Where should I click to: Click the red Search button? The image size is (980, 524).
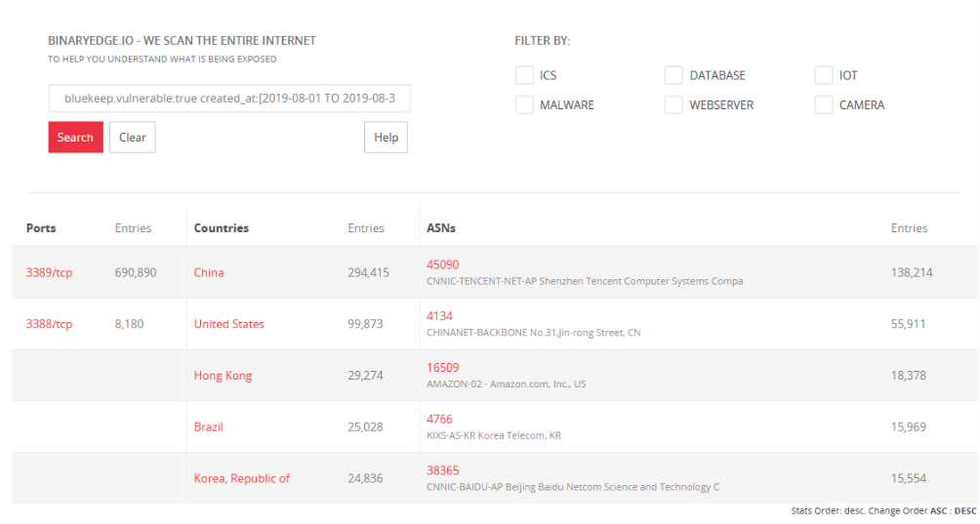pos(75,138)
